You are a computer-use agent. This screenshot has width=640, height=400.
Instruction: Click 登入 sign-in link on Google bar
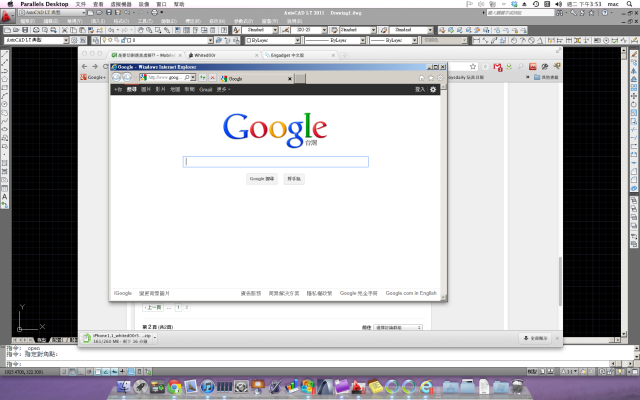[x=420, y=89]
